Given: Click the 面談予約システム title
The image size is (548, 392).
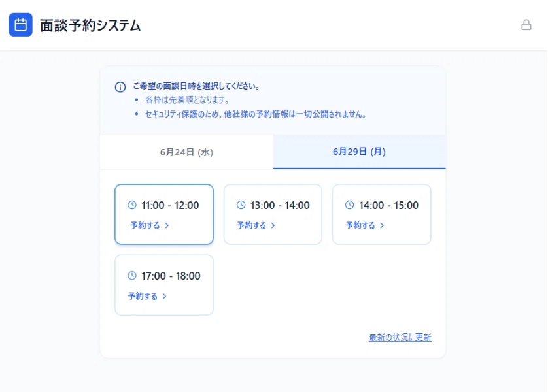Looking at the screenshot, I should (x=90, y=25).
